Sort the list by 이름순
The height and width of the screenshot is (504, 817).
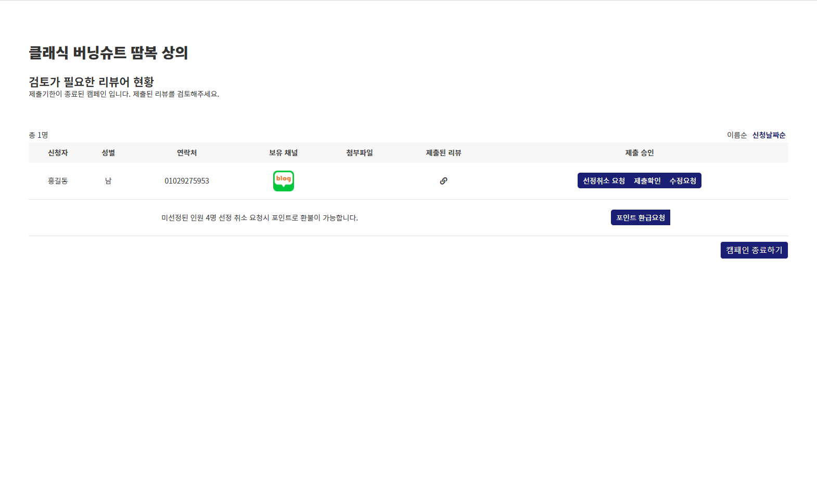(736, 135)
